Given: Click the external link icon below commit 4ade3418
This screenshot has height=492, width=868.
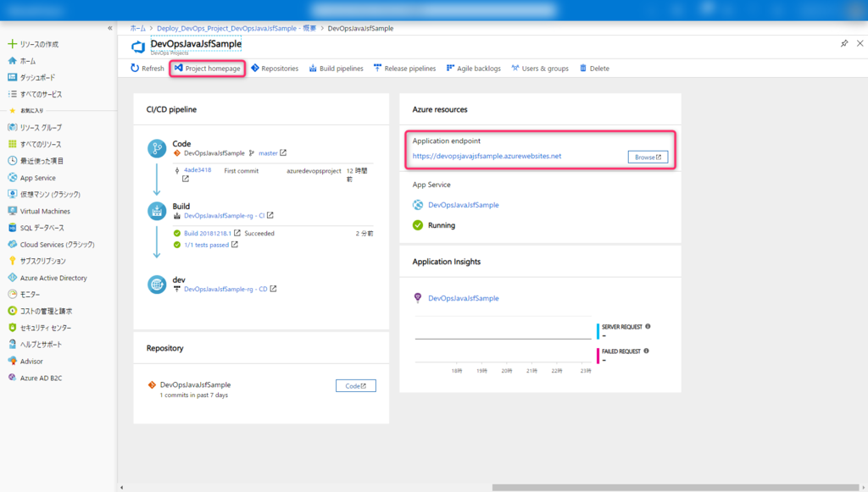Looking at the screenshot, I should tap(186, 180).
